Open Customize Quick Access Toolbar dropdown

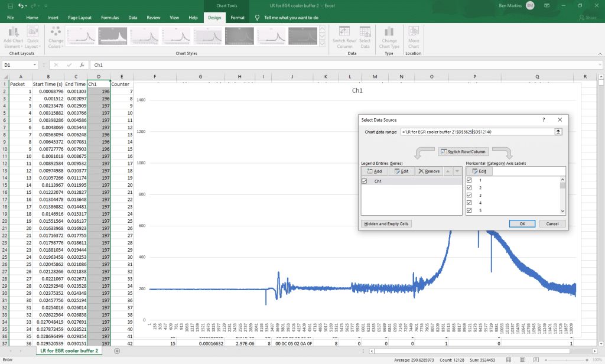click(46, 6)
